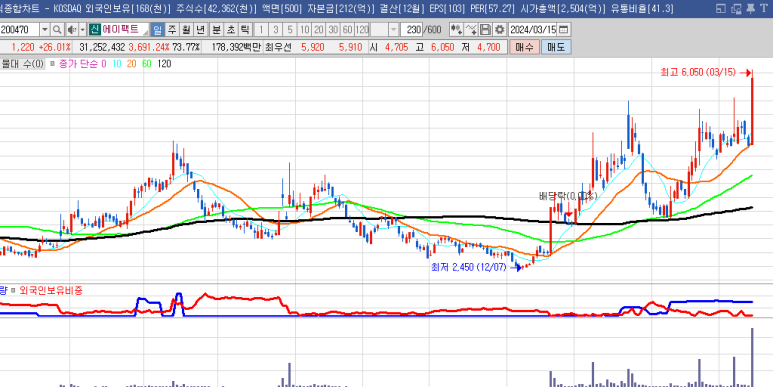Click the save chart floppy icon
Screen dimensions: 773x387
pyautogui.click(x=485, y=30)
